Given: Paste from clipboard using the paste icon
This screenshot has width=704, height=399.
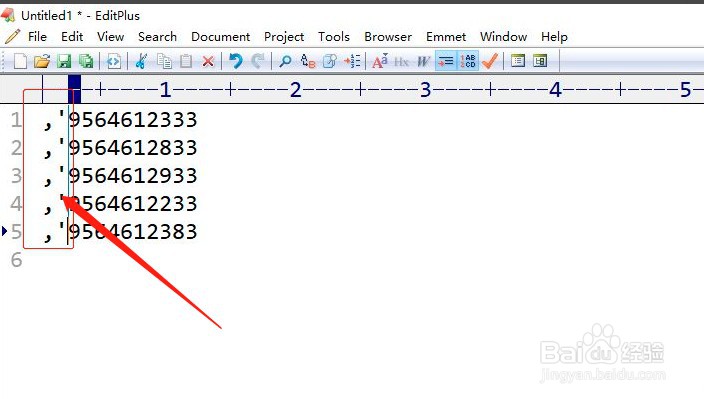Looking at the screenshot, I should (186, 61).
